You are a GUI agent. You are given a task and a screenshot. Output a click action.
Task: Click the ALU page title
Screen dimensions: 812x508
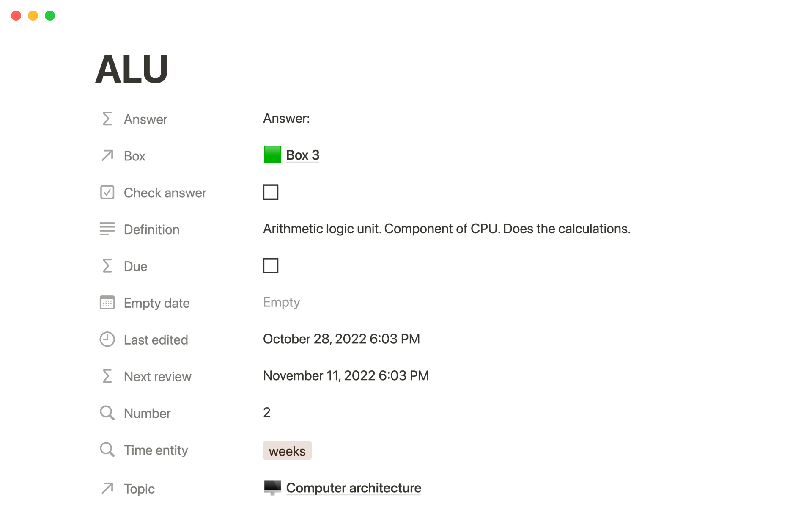click(x=132, y=69)
